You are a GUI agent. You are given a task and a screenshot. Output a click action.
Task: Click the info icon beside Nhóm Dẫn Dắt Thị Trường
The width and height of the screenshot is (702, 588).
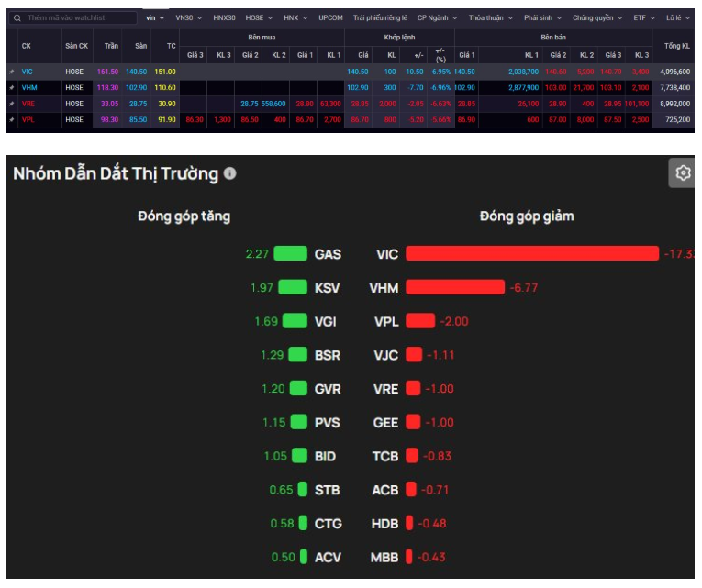(x=230, y=173)
